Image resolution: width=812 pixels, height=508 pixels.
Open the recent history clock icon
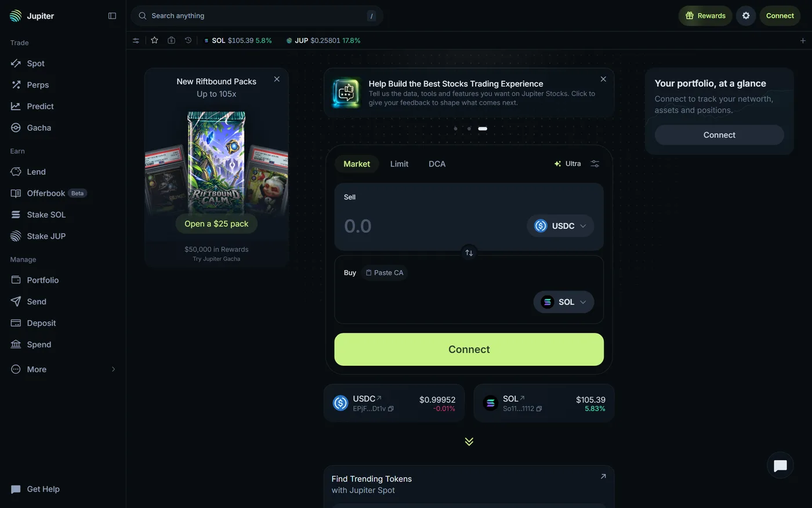click(x=188, y=41)
